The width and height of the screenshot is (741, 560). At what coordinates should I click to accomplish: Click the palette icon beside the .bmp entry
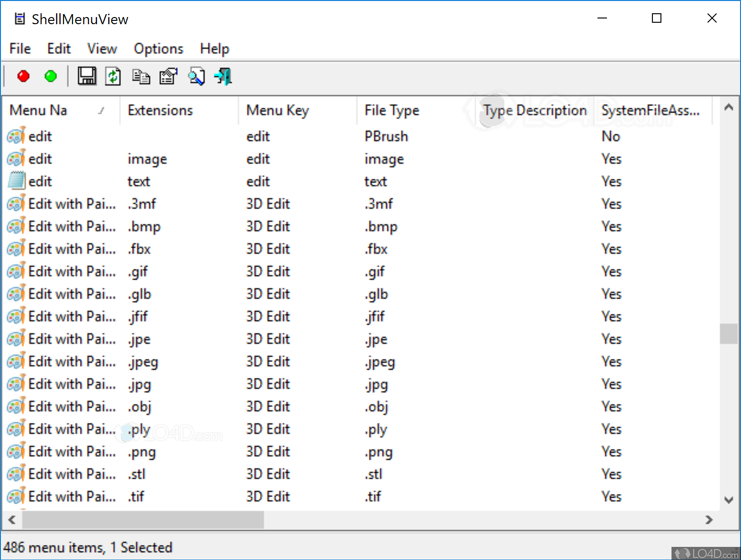16,226
